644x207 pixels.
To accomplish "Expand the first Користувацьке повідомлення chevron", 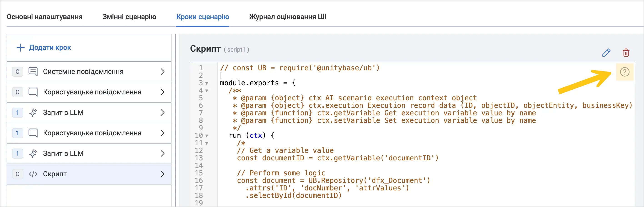I will pyautogui.click(x=162, y=92).
